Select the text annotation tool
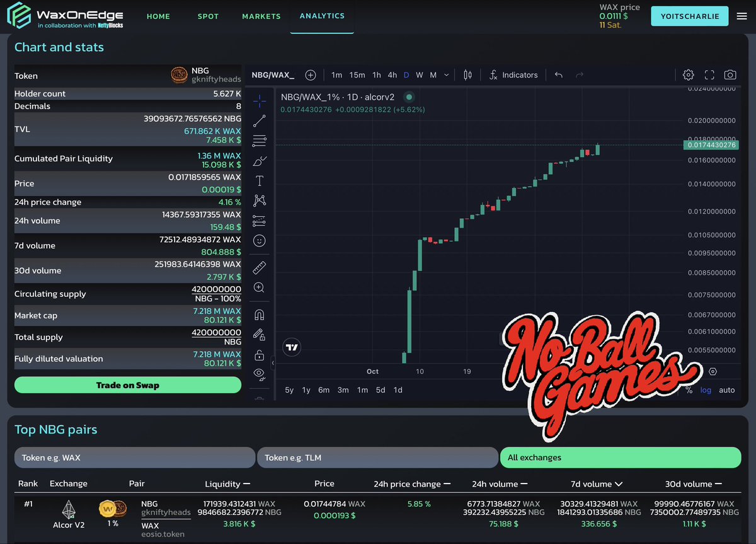Screen dimensions: 756x544 [x=259, y=181]
